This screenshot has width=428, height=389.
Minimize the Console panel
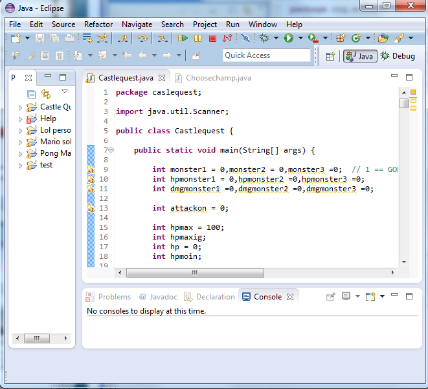point(394,295)
